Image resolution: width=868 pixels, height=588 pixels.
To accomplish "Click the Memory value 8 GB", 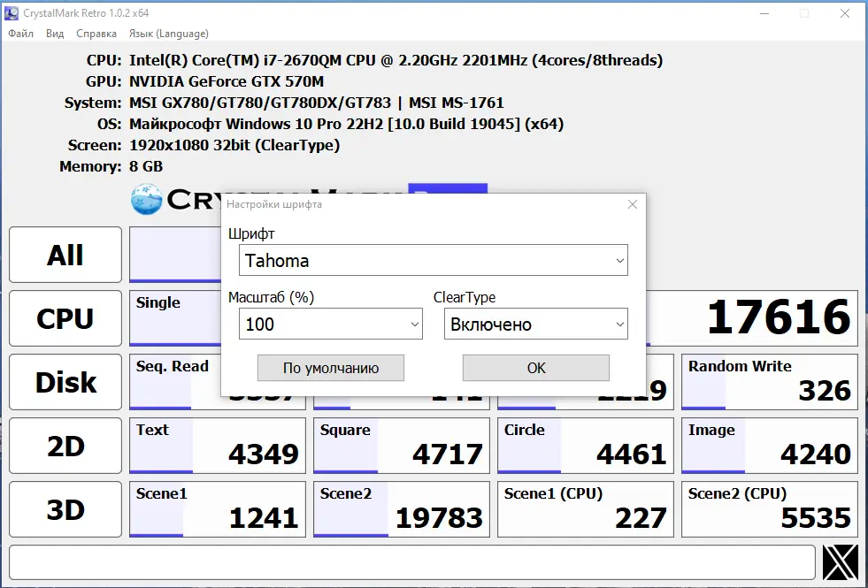I will click(x=146, y=166).
